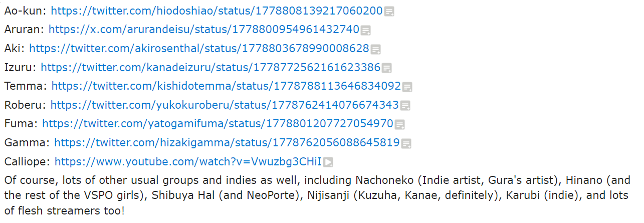Screen dimensions: 644x223
Task: Click the embed icon after Temma's link
Action: tap(407, 87)
